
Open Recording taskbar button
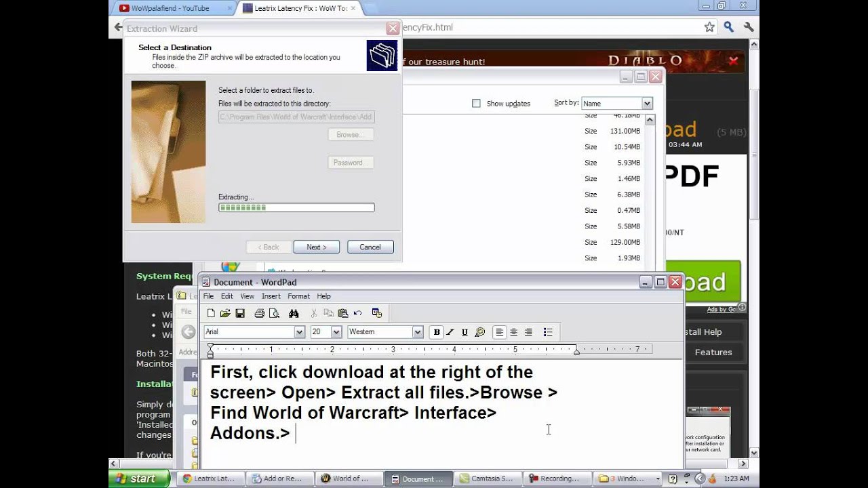click(557, 479)
